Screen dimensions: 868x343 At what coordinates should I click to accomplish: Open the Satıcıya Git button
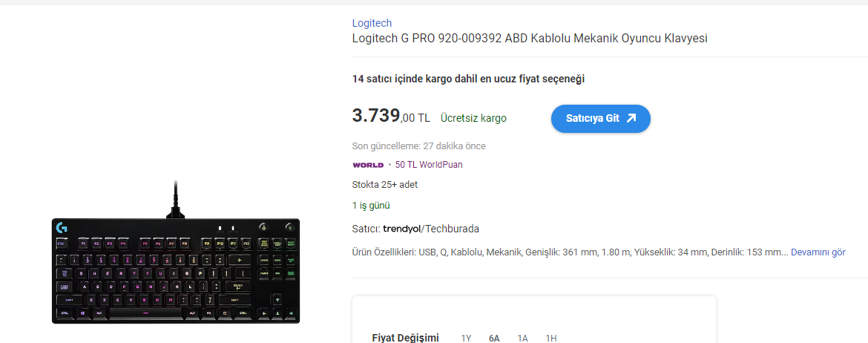click(x=601, y=119)
